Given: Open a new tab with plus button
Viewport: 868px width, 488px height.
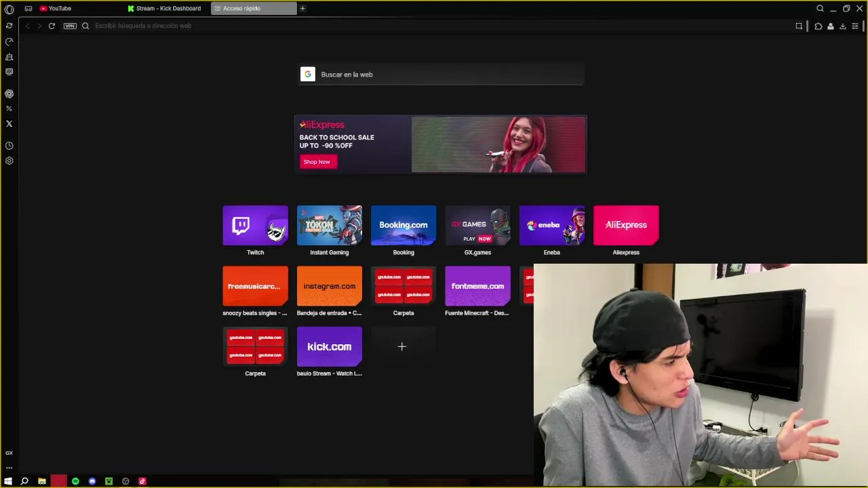Looking at the screenshot, I should 302,9.
